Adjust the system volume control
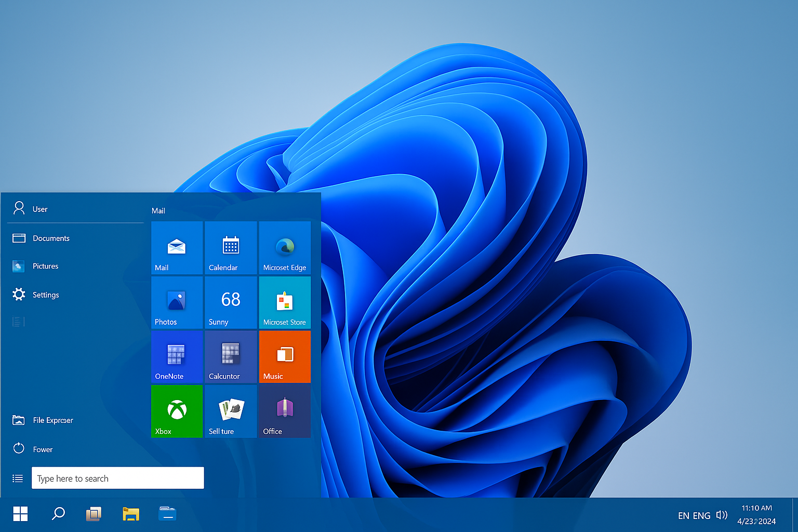Screen dimensions: 798x532 [722, 515]
